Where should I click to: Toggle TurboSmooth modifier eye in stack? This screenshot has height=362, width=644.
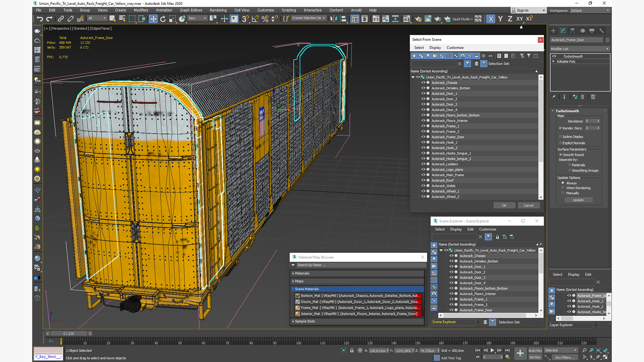(x=554, y=56)
